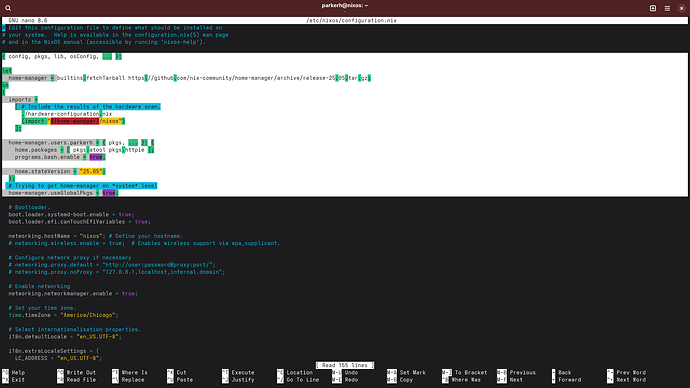Screen dimensions: 690x388
Task: Click the To Bracket shortcut label
Action: [471, 373]
